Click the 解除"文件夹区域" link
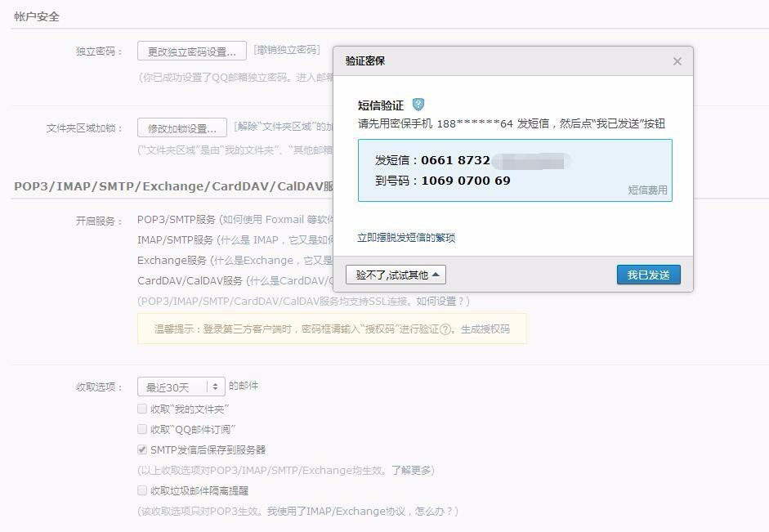This screenshot has height=532, width=769. 284,127
